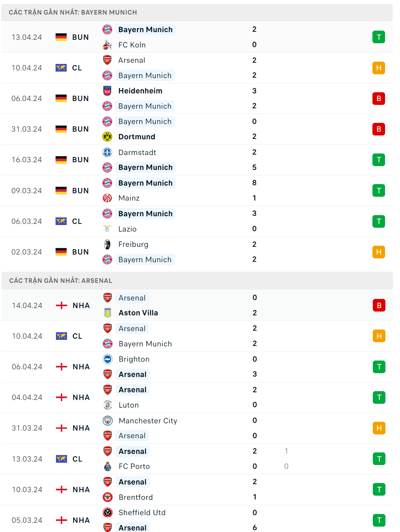Click red B badge for Aston Villa match
This screenshot has width=400, height=532.
tap(379, 305)
